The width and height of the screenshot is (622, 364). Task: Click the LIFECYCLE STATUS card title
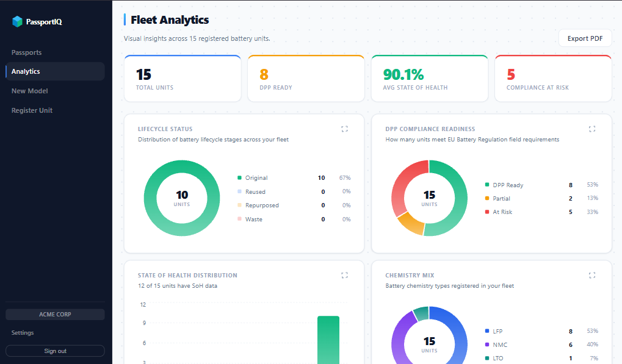pyautogui.click(x=165, y=129)
